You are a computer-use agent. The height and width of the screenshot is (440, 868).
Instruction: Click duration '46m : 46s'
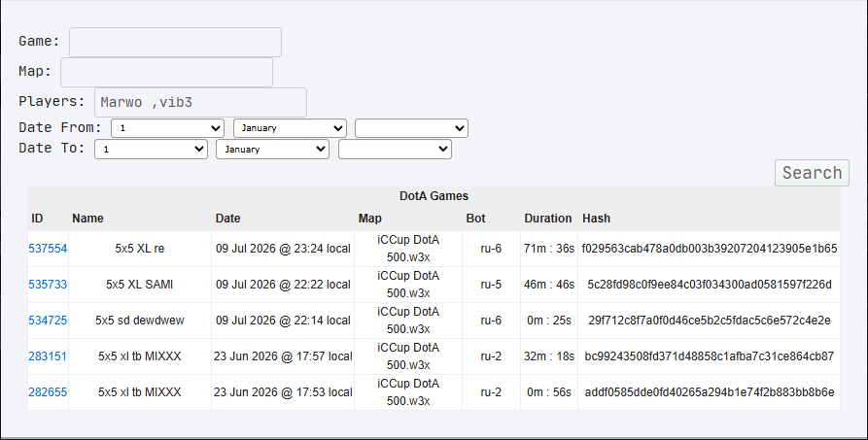click(549, 285)
